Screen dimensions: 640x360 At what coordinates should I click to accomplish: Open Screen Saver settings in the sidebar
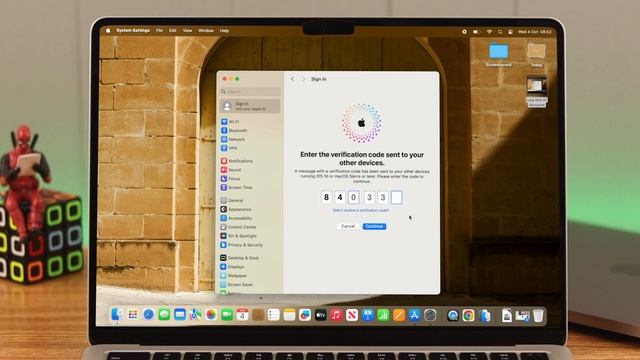click(237, 284)
